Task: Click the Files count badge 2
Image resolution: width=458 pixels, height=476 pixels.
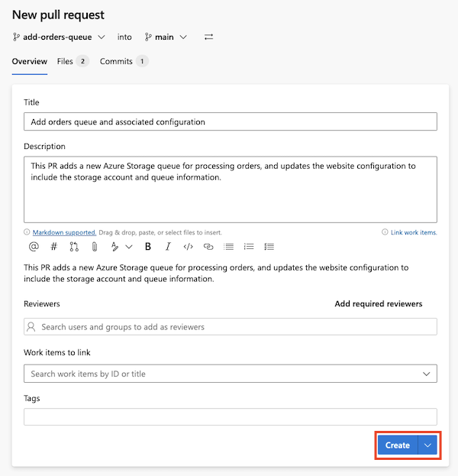Action: 82,61
